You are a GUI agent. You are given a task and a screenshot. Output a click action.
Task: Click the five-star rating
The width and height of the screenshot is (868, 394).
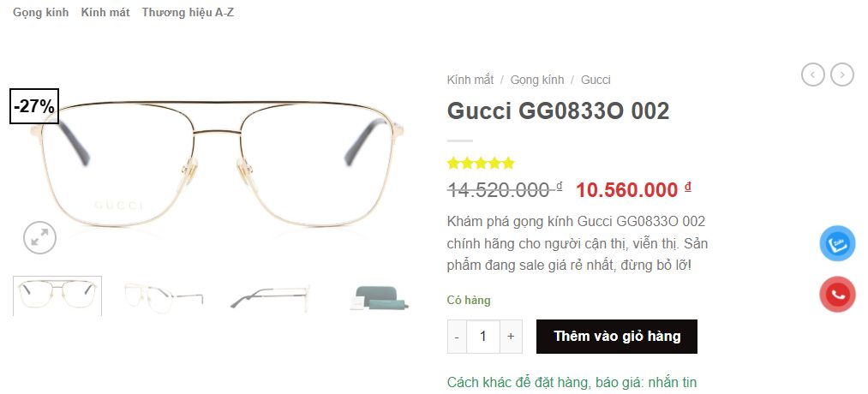point(481,164)
